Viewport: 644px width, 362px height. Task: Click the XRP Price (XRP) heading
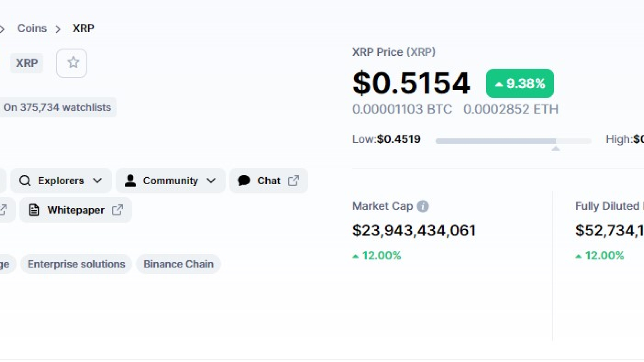coord(394,52)
